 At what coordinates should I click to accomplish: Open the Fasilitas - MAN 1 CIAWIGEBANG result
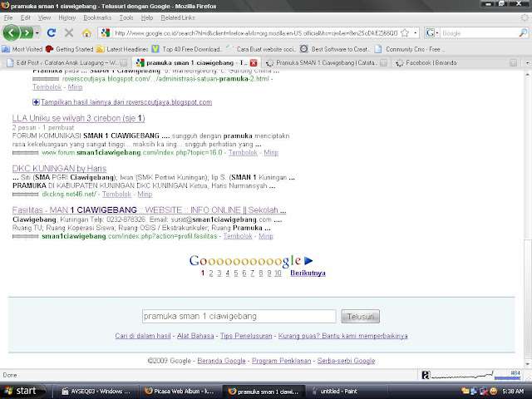point(149,210)
